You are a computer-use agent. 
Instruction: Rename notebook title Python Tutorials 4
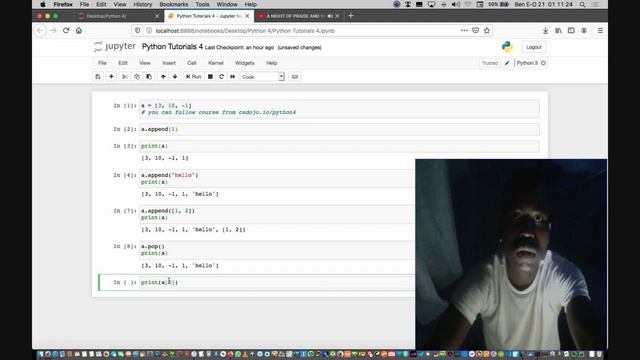pyautogui.click(x=172, y=47)
